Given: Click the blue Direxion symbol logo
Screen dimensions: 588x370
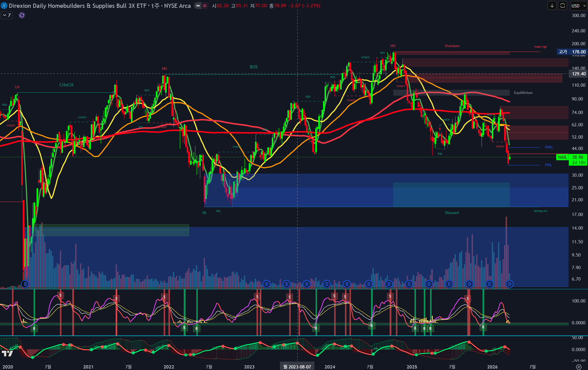Looking at the screenshot, I should [4, 6].
